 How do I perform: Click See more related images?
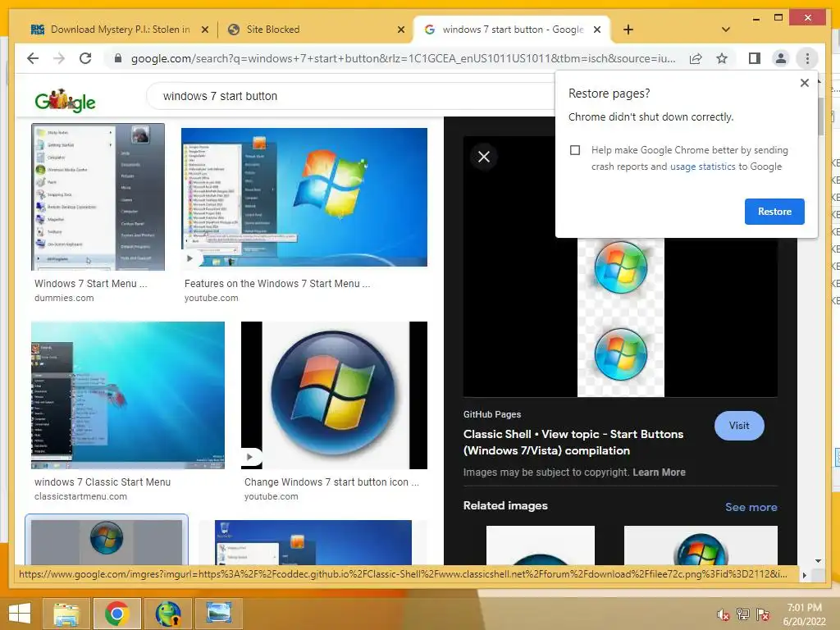(751, 507)
